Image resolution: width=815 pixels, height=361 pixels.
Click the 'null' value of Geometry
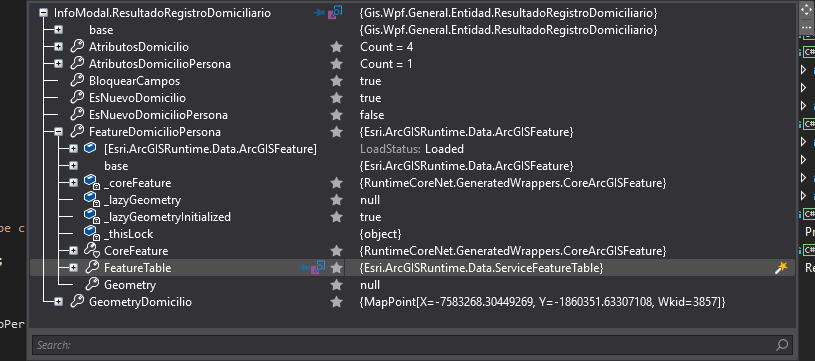pos(370,285)
